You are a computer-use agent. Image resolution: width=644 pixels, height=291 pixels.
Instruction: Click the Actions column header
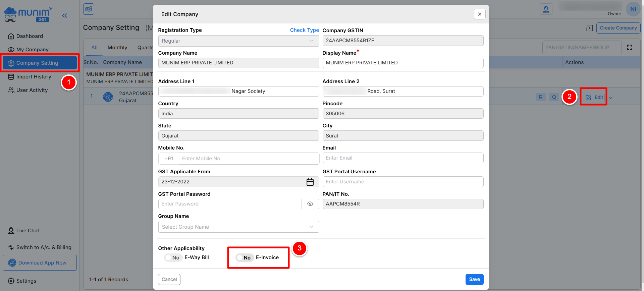pos(574,62)
